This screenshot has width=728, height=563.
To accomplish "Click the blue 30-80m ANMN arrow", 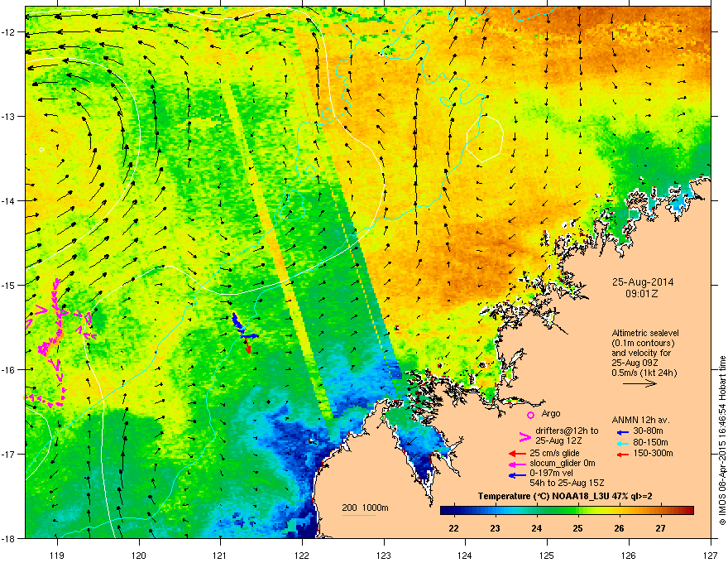I will [x=623, y=432].
